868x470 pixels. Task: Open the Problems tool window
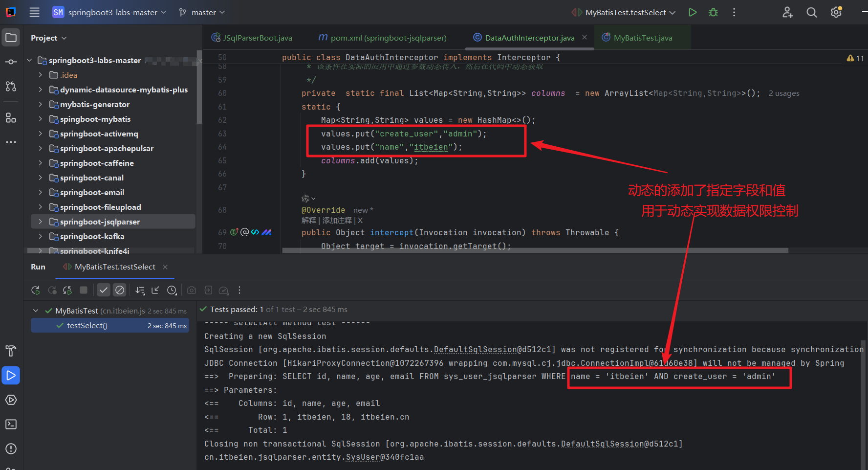[11, 448]
